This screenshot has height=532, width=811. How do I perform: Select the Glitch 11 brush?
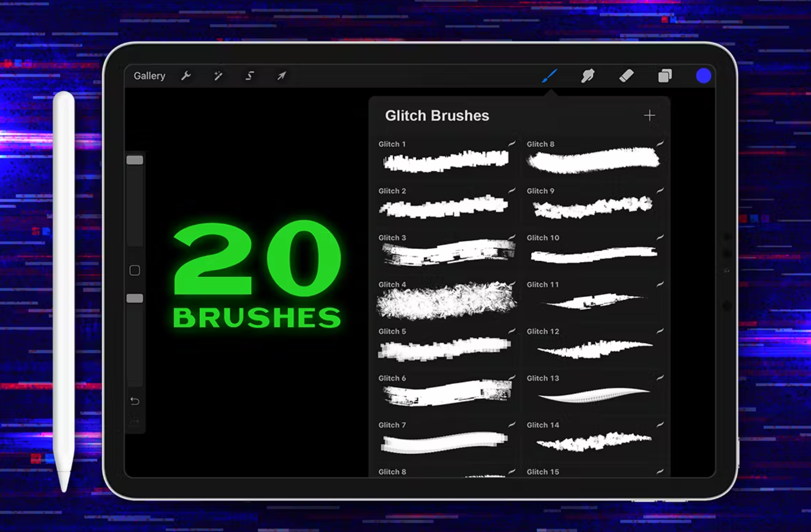coord(595,298)
